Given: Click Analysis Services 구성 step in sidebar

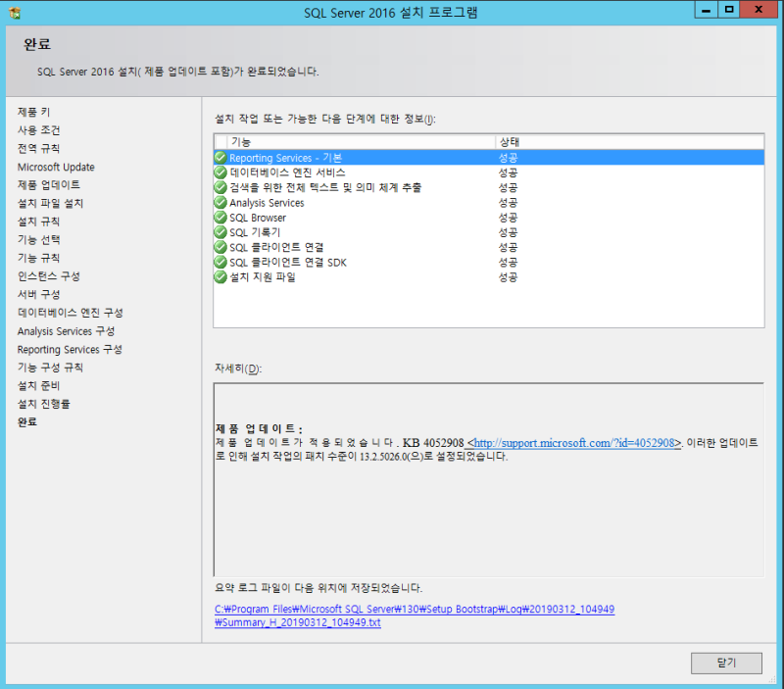Looking at the screenshot, I should click(x=66, y=331).
